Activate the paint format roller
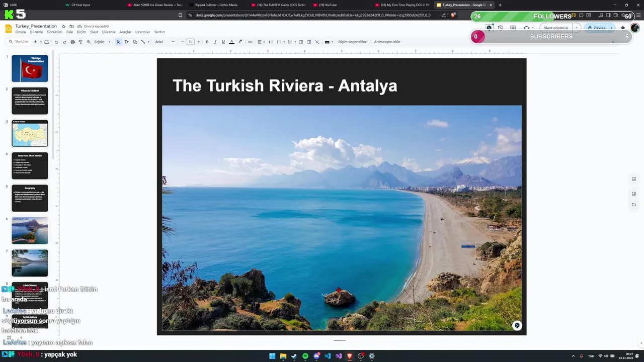The width and height of the screenshot is (644, 362). [x=80, y=42]
